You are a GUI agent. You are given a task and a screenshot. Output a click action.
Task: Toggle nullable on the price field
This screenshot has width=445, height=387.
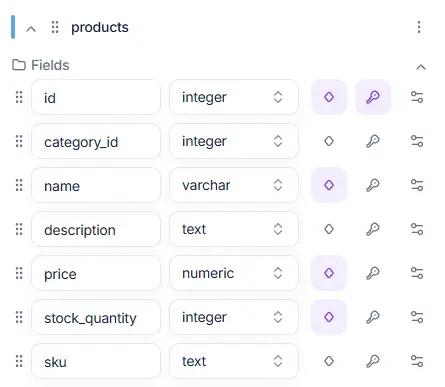tap(329, 273)
